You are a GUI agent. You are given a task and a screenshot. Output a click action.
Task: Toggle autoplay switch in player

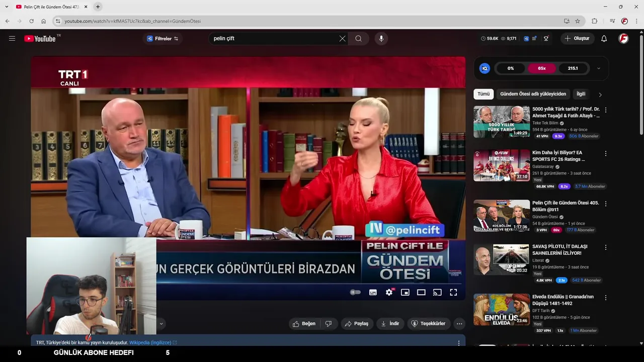[356, 292]
